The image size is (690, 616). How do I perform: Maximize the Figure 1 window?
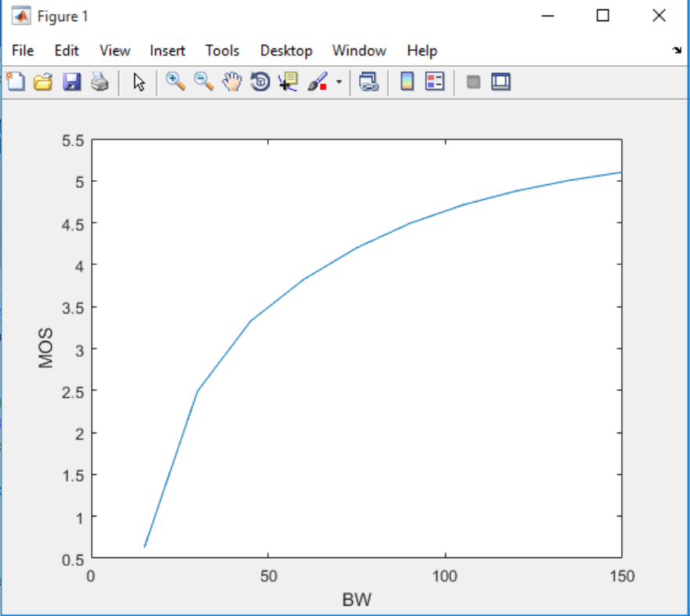tap(603, 16)
